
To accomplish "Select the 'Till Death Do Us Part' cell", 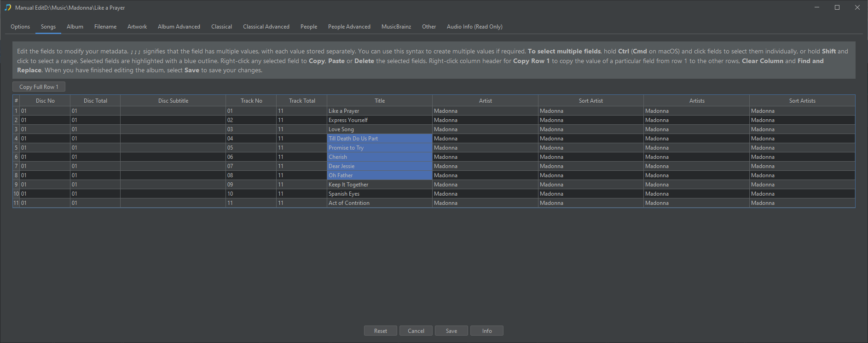I will pos(380,139).
